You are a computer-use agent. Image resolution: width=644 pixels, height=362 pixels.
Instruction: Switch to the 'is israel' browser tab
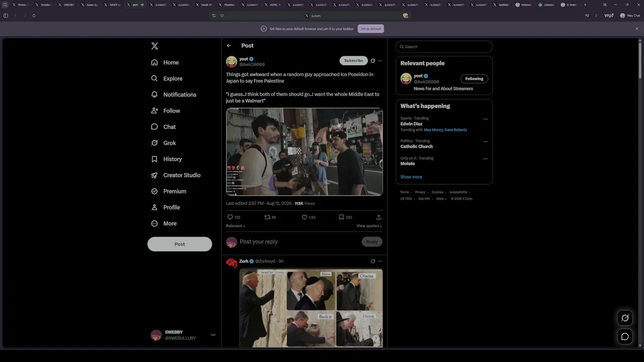(x=570, y=5)
